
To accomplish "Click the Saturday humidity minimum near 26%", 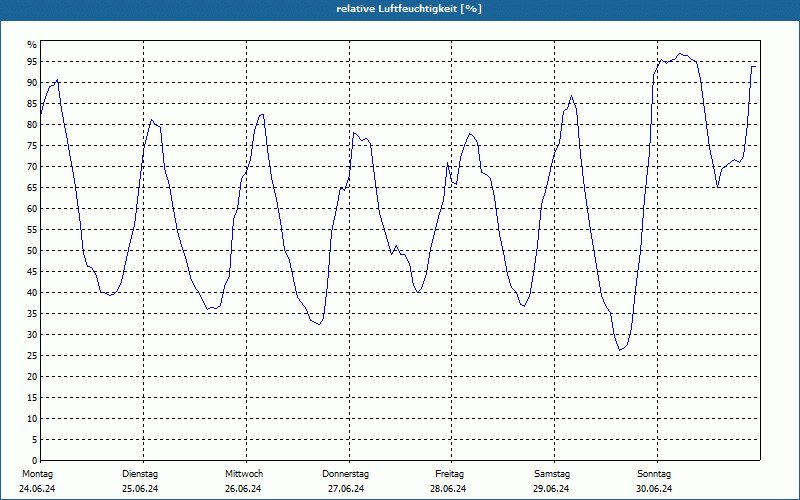I will tap(620, 350).
